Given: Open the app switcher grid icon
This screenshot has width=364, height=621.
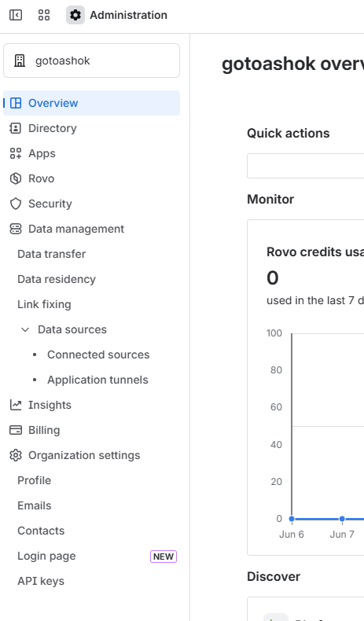Looking at the screenshot, I should [44, 15].
